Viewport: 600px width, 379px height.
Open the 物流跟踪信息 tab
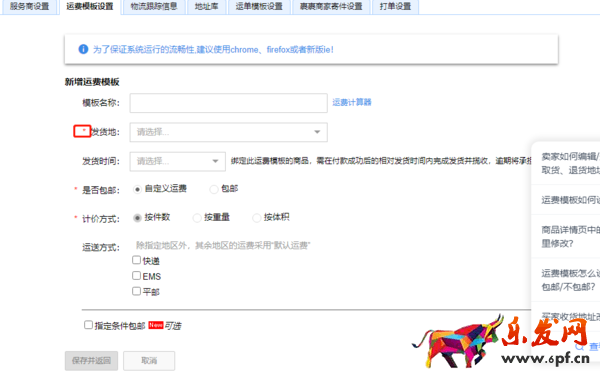click(154, 7)
